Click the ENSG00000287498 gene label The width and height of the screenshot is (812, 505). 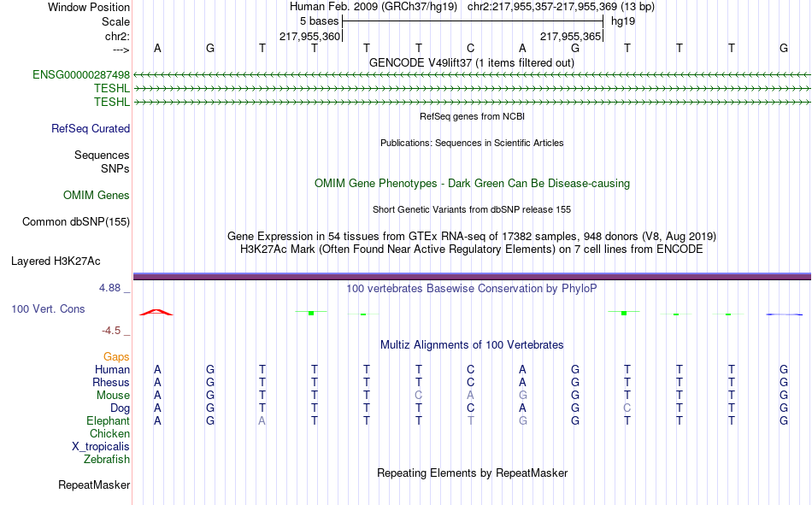(x=81, y=74)
